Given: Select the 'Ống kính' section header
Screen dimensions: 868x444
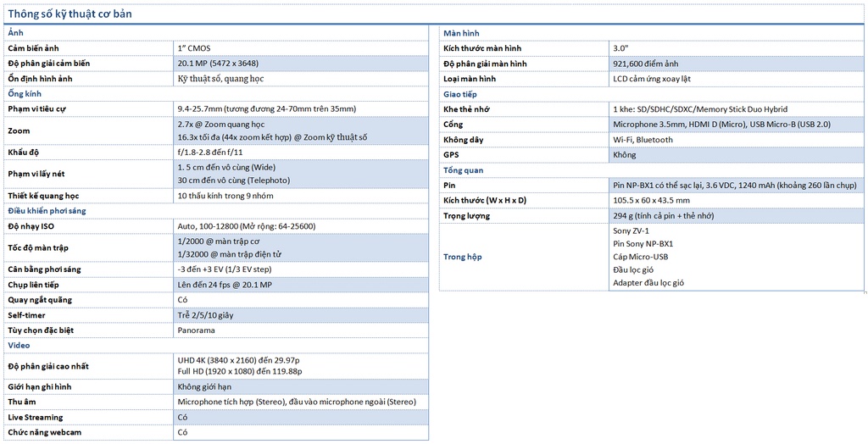Looking at the screenshot, I should pyautogui.click(x=25, y=93).
